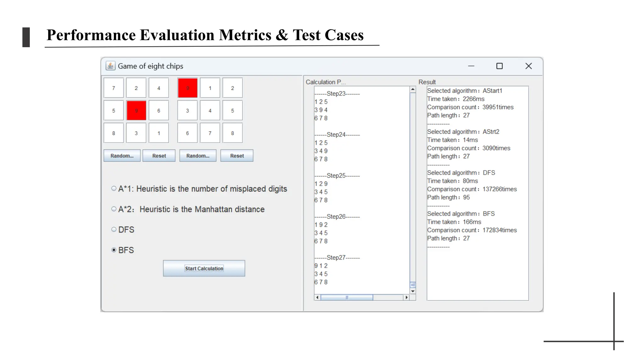Click 'Path length: 95' result line
Viewport: 644px width, 362px height.
pos(448,197)
